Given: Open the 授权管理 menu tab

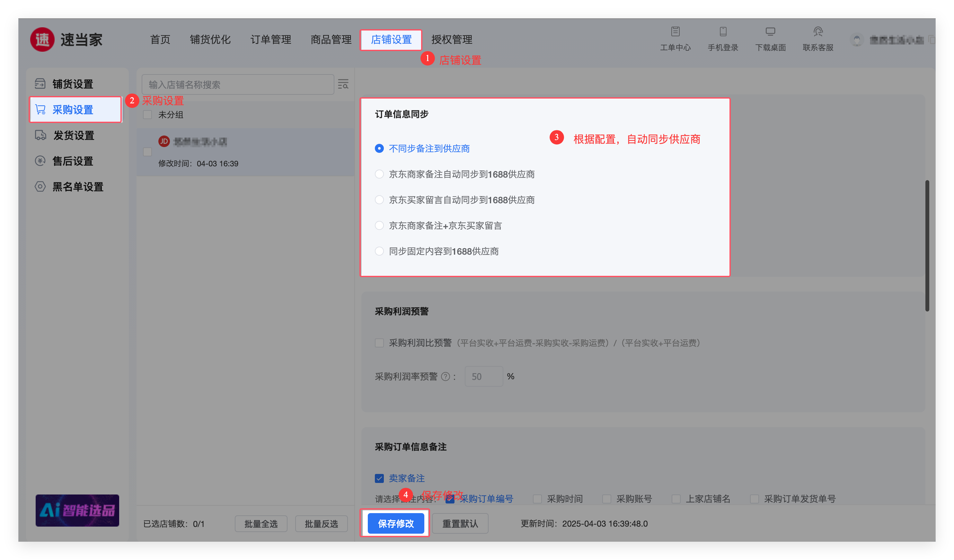Looking at the screenshot, I should [452, 39].
